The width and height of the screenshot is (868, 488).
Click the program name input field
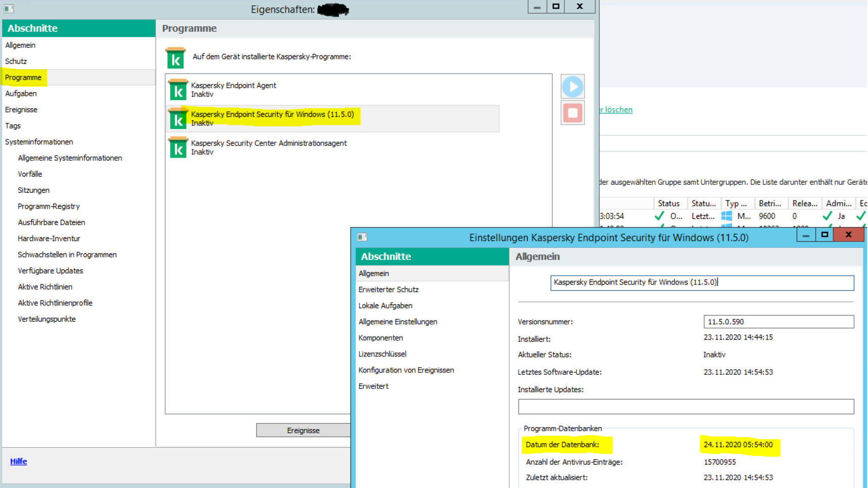click(x=702, y=283)
